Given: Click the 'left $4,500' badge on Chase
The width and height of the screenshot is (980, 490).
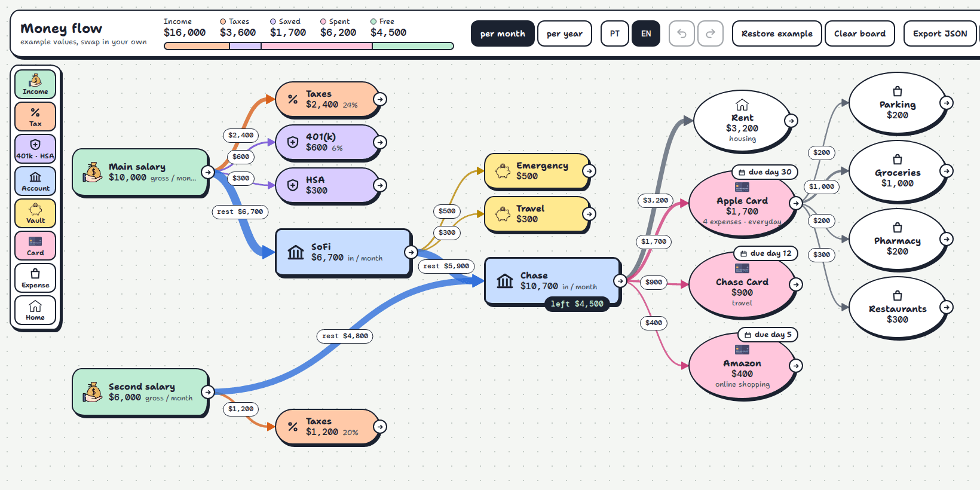Looking at the screenshot, I should point(577,304).
